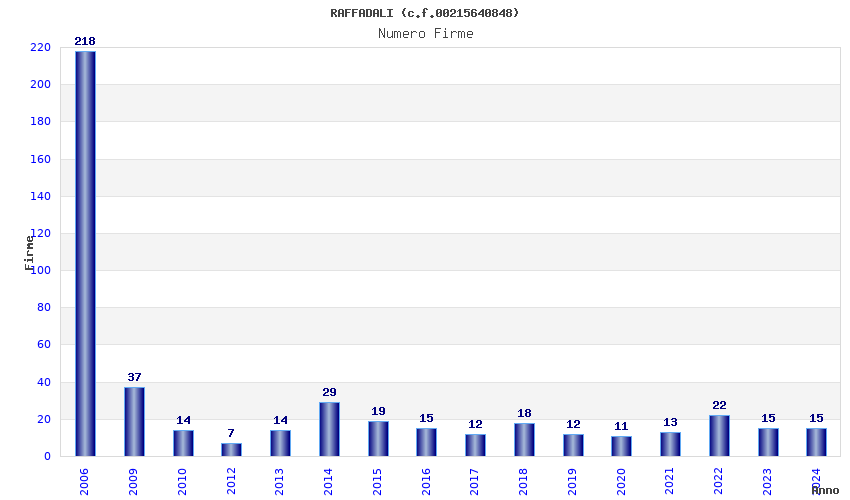Image resolution: width=850 pixels, height=500 pixels.
Task: Click the "15" label above the 2016 bar
Action: pyautogui.click(x=426, y=418)
